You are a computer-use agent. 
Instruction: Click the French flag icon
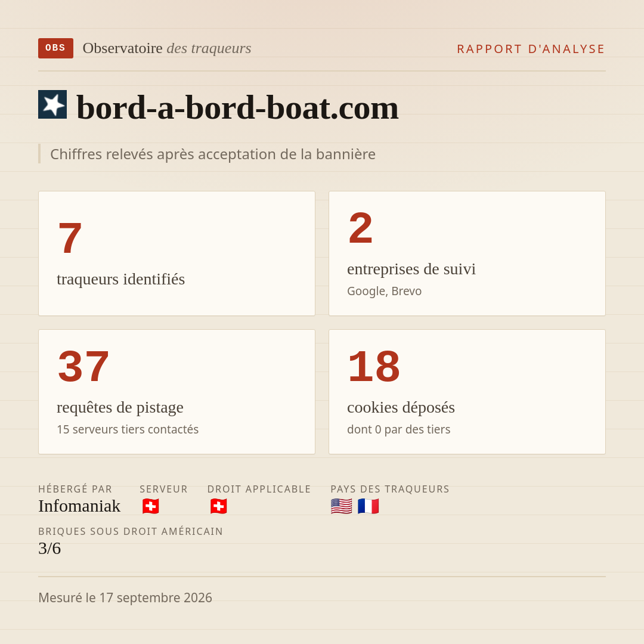pos(368,506)
